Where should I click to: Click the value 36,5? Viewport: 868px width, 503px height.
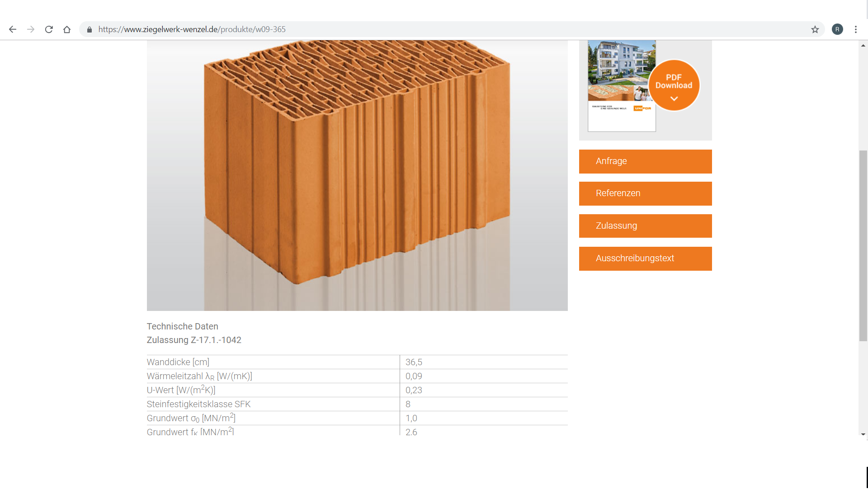click(x=414, y=362)
